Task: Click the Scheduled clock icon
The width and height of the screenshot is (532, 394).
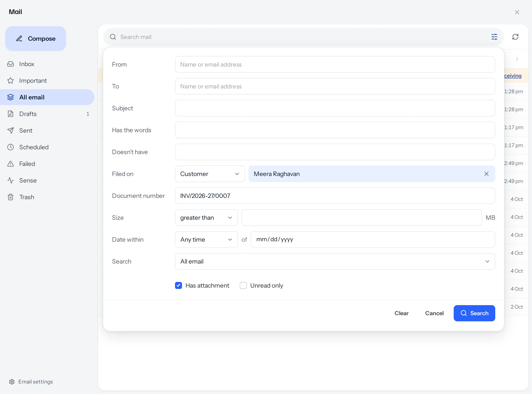Action: (x=10, y=147)
